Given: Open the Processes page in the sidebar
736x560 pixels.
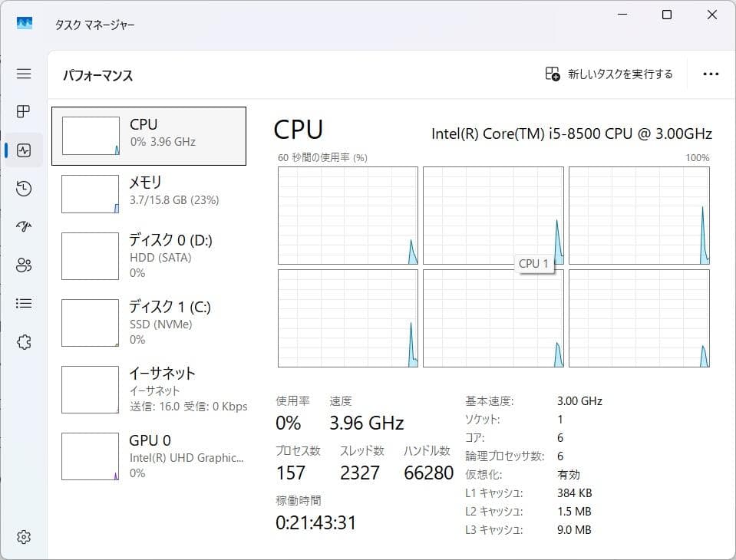Looking at the screenshot, I should point(23,112).
